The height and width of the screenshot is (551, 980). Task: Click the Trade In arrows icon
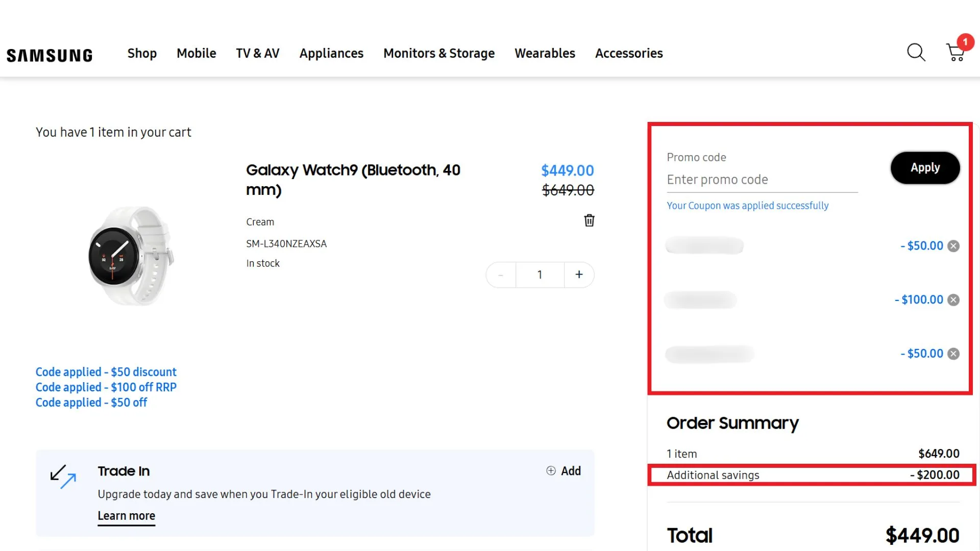click(x=63, y=477)
